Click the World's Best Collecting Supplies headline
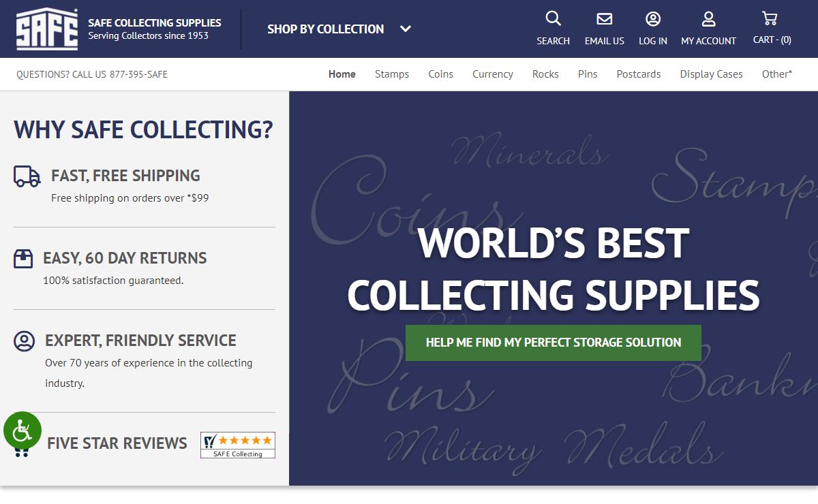818x504 pixels. pyautogui.click(x=554, y=268)
